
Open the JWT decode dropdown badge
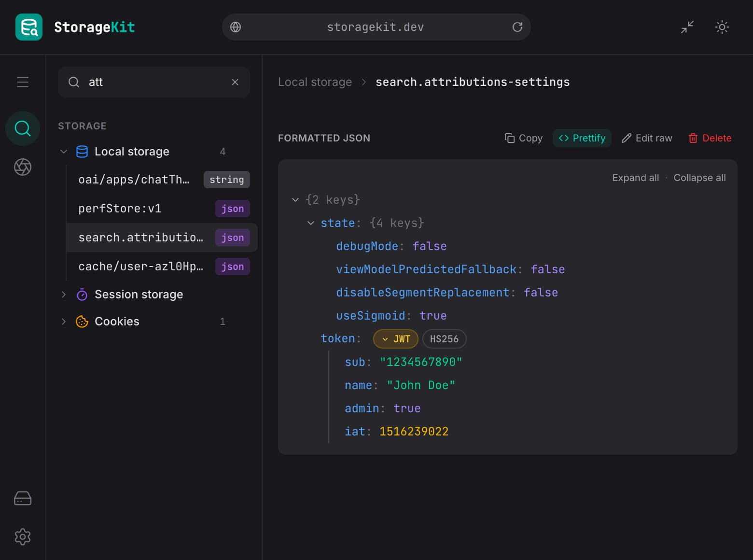point(395,338)
